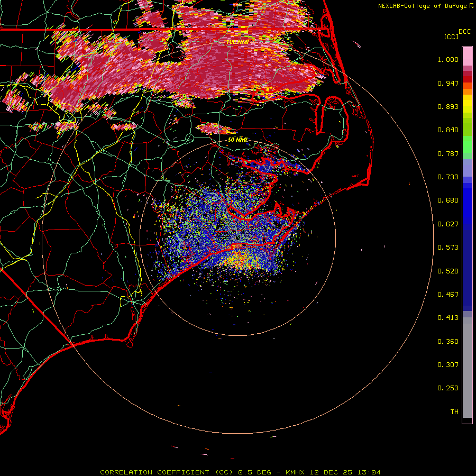This screenshot has width=476, height=476.
Task: Click the 100 NMI range ring label
Action: pyautogui.click(x=237, y=42)
